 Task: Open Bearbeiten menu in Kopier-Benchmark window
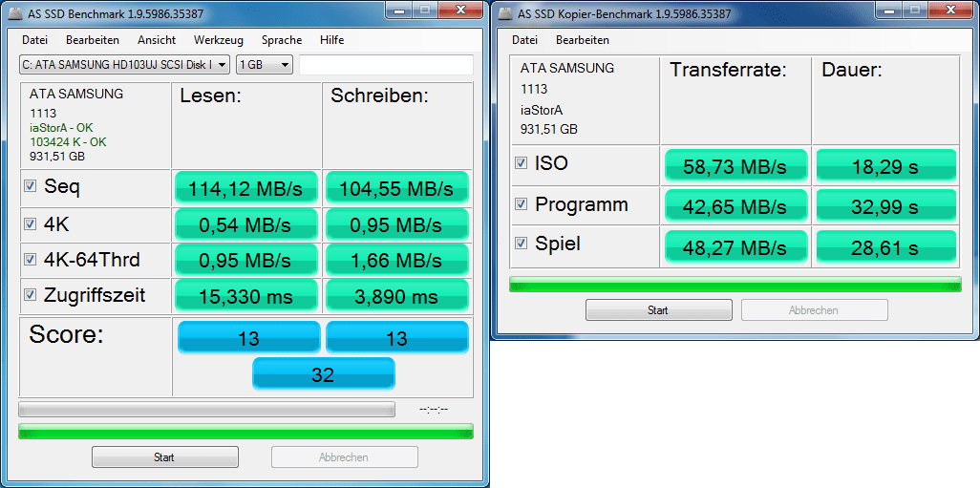[x=583, y=40]
